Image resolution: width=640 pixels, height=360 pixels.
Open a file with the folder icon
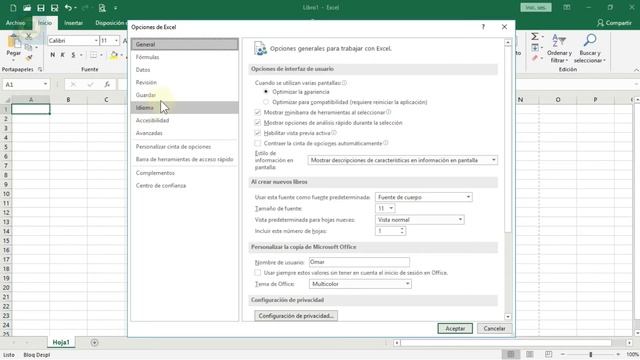27,8
